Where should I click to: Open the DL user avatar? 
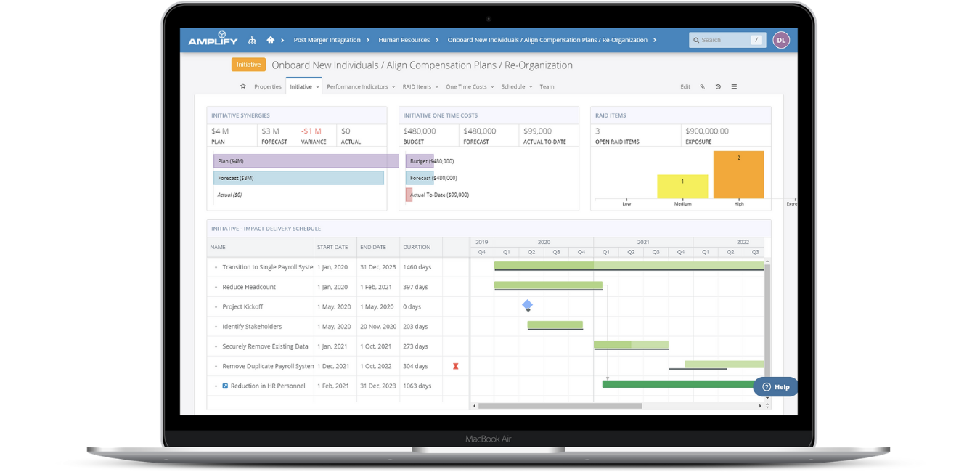(781, 40)
